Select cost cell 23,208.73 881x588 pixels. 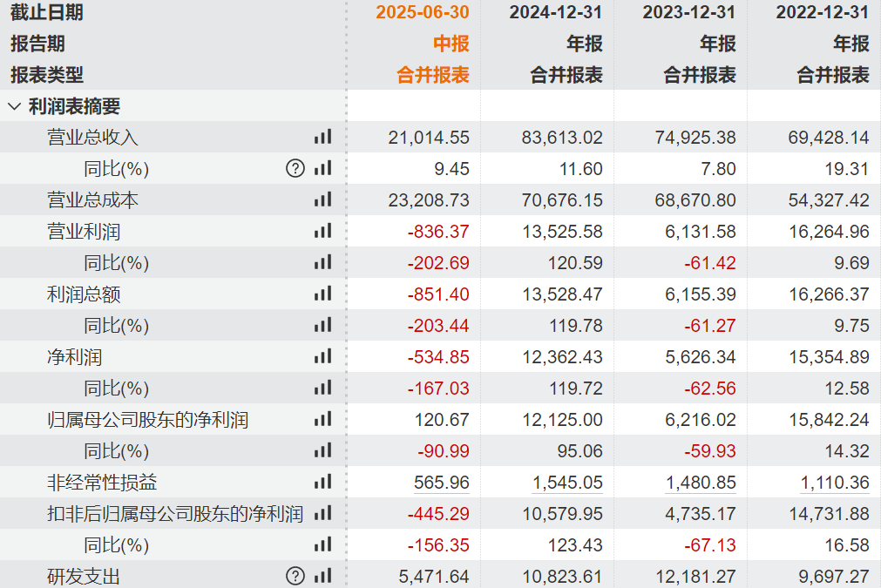pyautogui.click(x=429, y=200)
